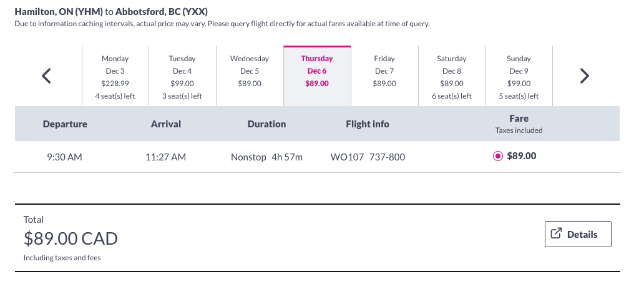Click the previous week left arrow
The height and width of the screenshot is (289, 644).
tap(47, 76)
